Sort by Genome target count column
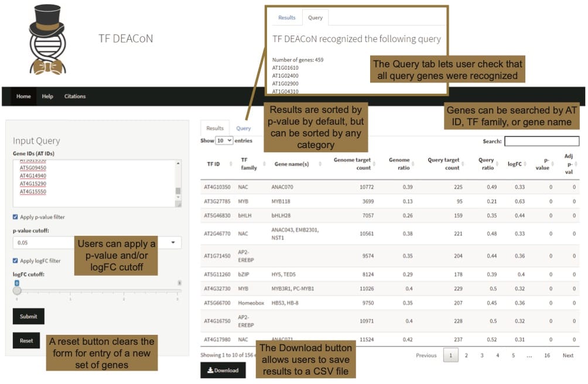This screenshot has height=384, width=588. click(x=353, y=164)
